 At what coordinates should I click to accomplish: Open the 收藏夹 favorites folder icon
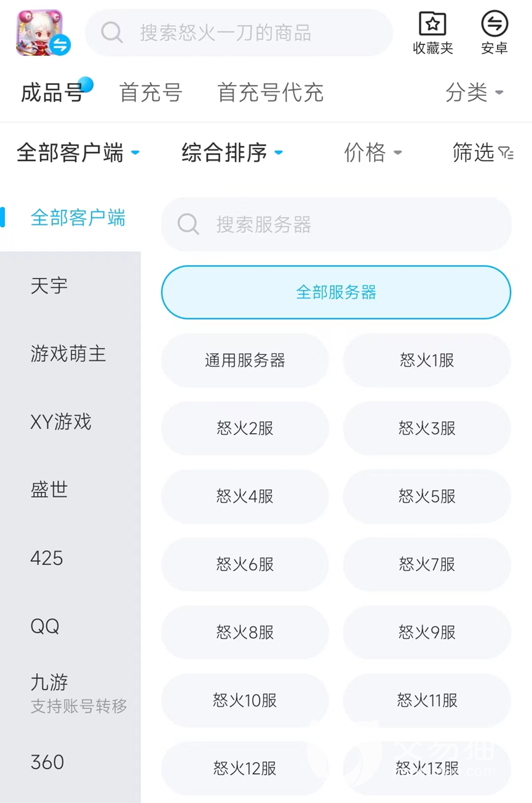pos(433,25)
